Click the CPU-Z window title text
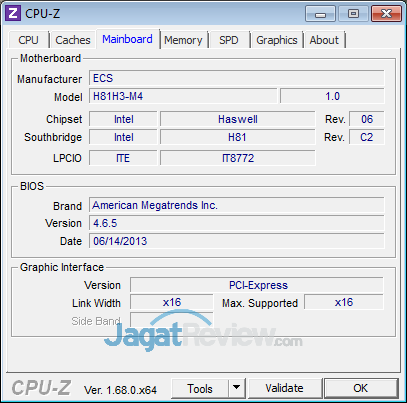The height and width of the screenshot is (403, 407). (43, 14)
